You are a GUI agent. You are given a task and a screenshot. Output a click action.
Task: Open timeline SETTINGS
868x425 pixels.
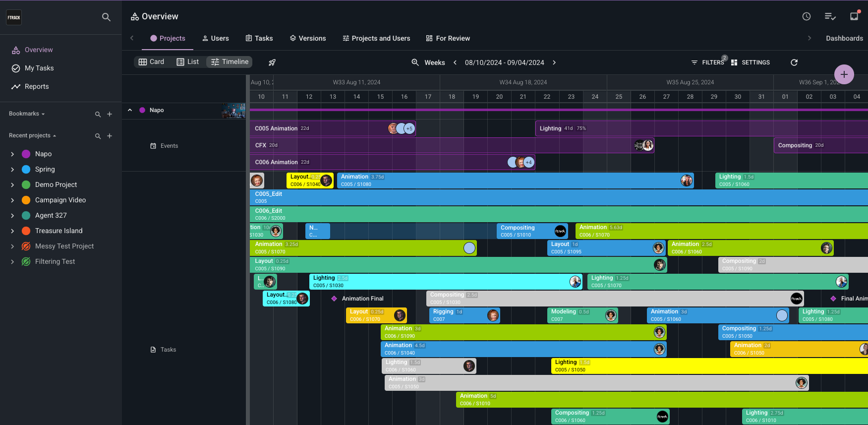click(751, 62)
